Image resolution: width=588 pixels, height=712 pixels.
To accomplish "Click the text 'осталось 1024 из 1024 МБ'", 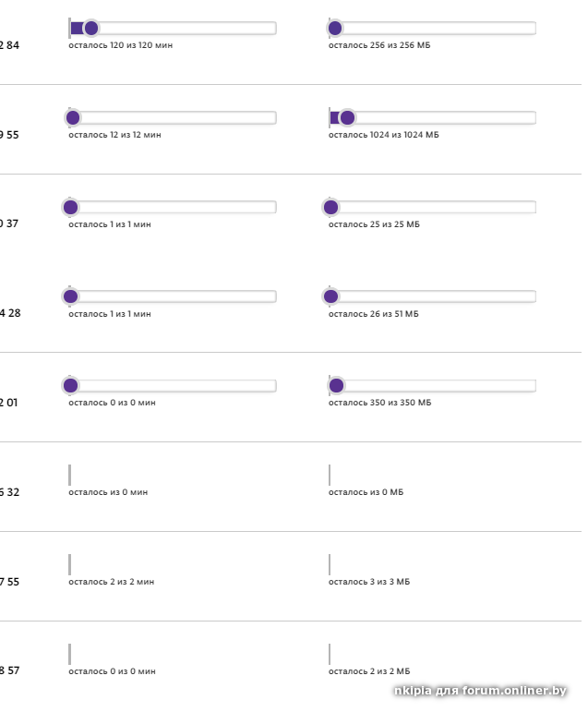I will 384,135.
